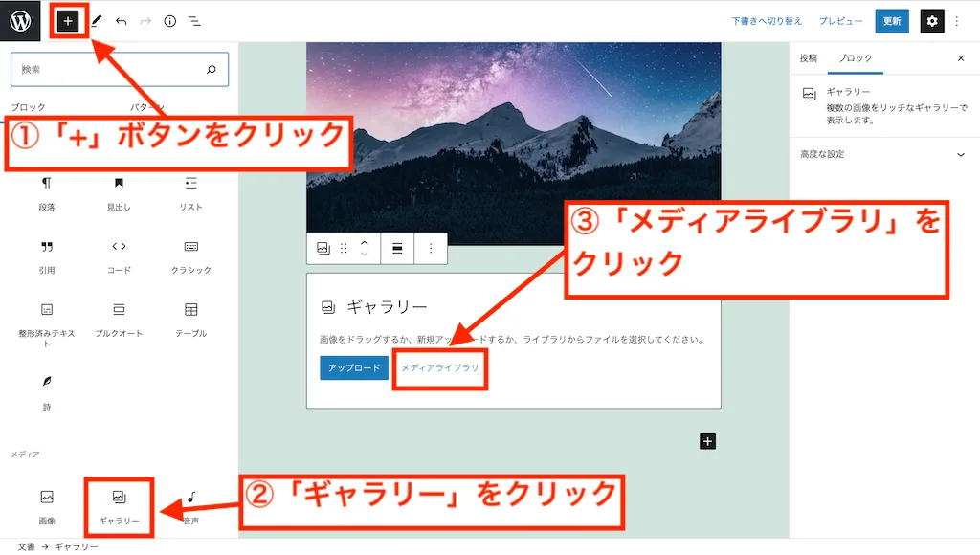The image size is (980, 555).
Task: Open the three-dot options menu
Action: coord(957,21)
